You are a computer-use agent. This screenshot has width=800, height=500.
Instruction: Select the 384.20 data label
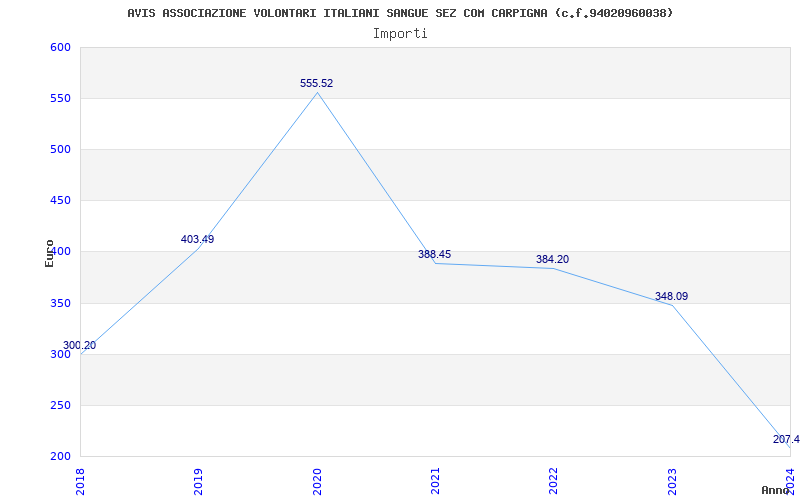[553, 259]
